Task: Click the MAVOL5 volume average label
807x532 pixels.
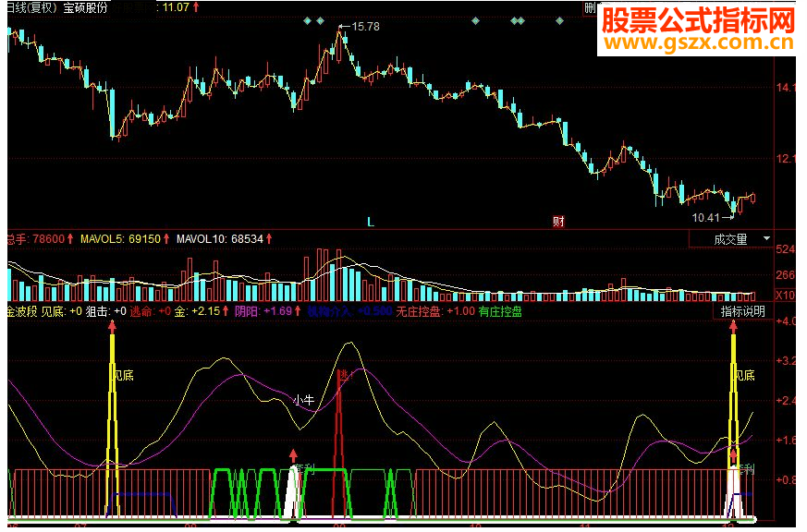Action: click(x=120, y=239)
